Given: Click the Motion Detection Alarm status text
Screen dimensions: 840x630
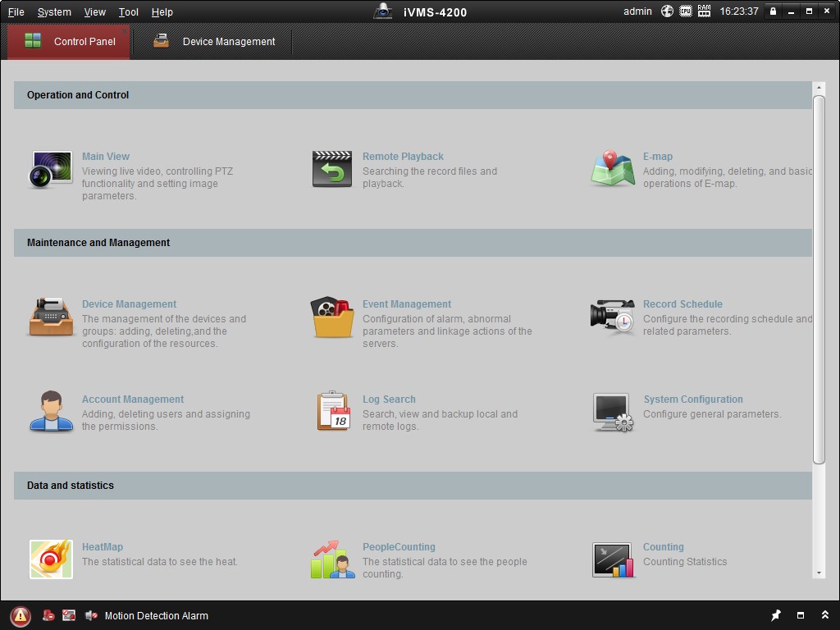Looking at the screenshot, I should click(157, 615).
